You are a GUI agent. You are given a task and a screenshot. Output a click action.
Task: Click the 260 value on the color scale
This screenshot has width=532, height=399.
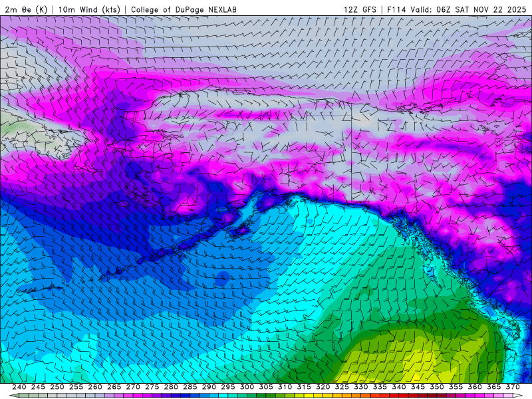coord(95,387)
